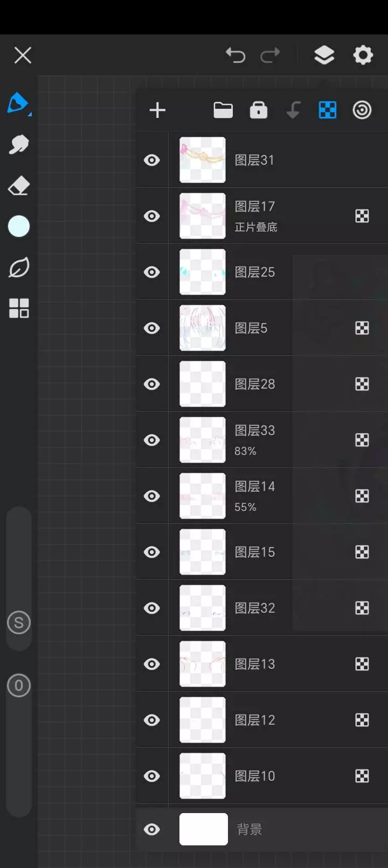Click the undo arrow

click(235, 55)
